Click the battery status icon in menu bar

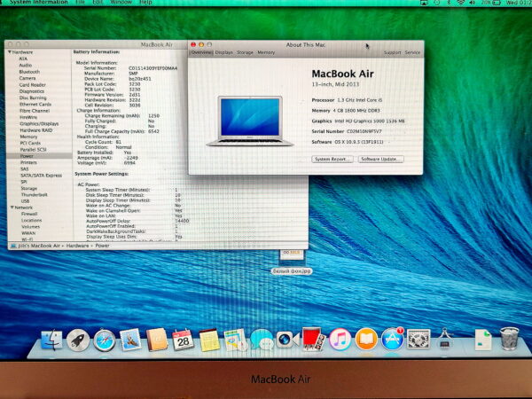tap(497, 3)
